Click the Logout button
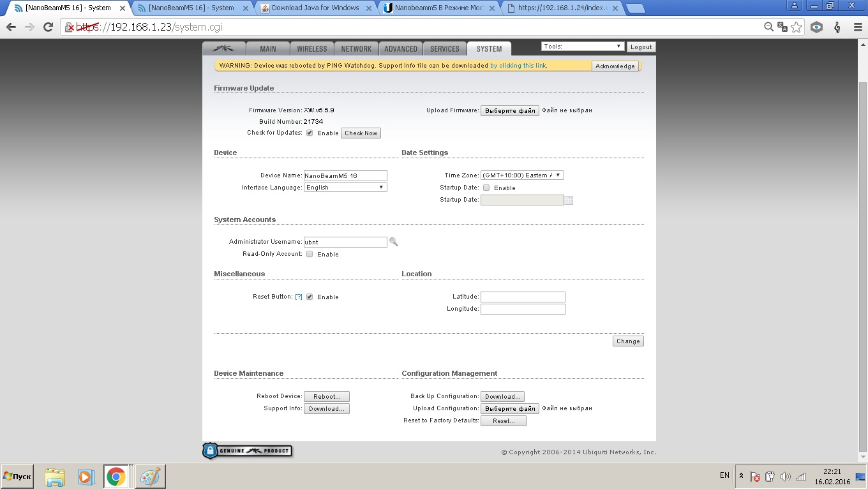The height and width of the screenshot is (490, 868). (x=641, y=47)
